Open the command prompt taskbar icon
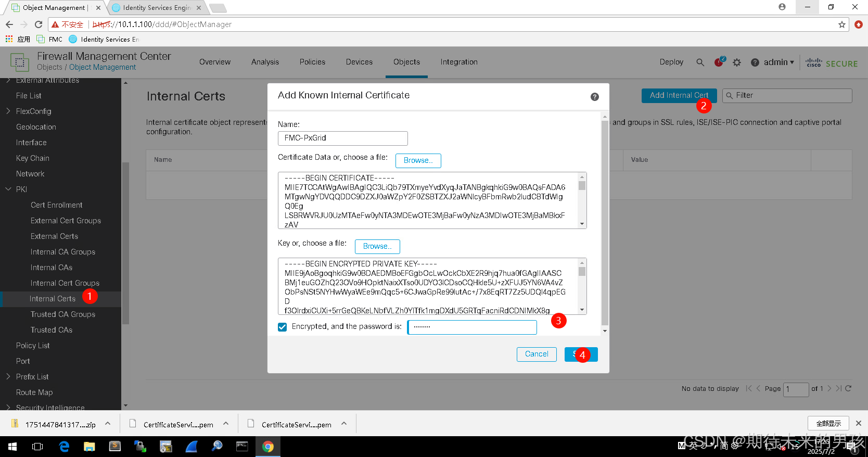The image size is (868, 457). (242, 447)
